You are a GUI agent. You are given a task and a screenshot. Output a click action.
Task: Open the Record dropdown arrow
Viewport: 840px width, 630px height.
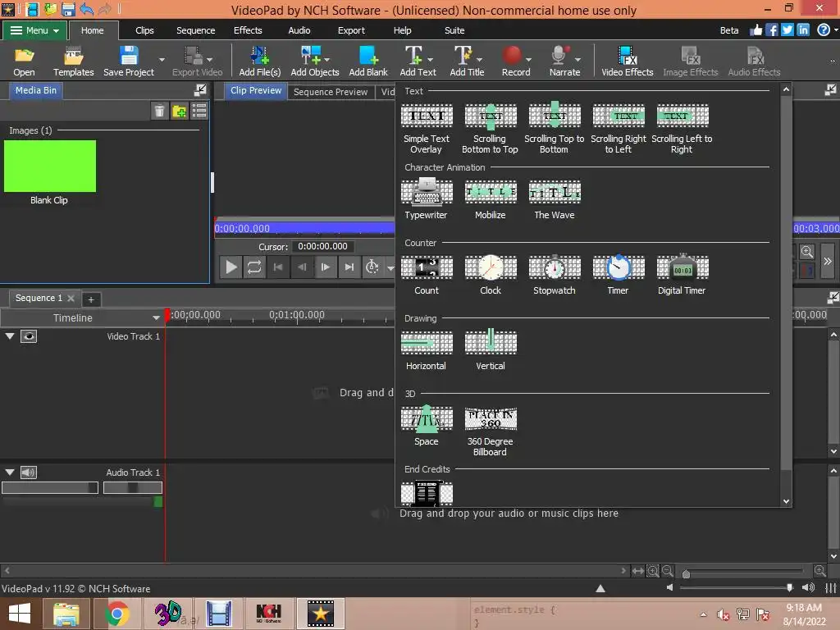(x=529, y=59)
